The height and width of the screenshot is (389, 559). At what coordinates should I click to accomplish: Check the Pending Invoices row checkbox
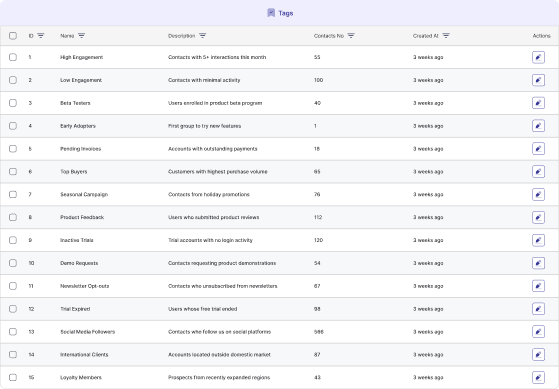(x=13, y=149)
